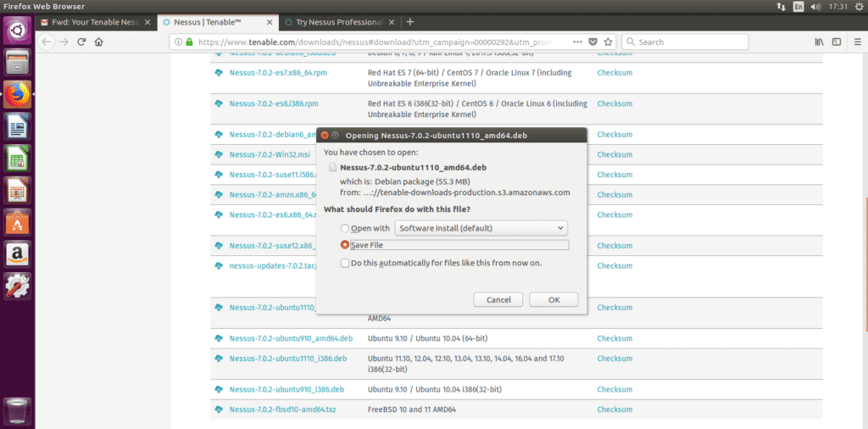This screenshot has height=429, width=868.
Task: Close the Opening Nessus dialog
Action: [325, 135]
